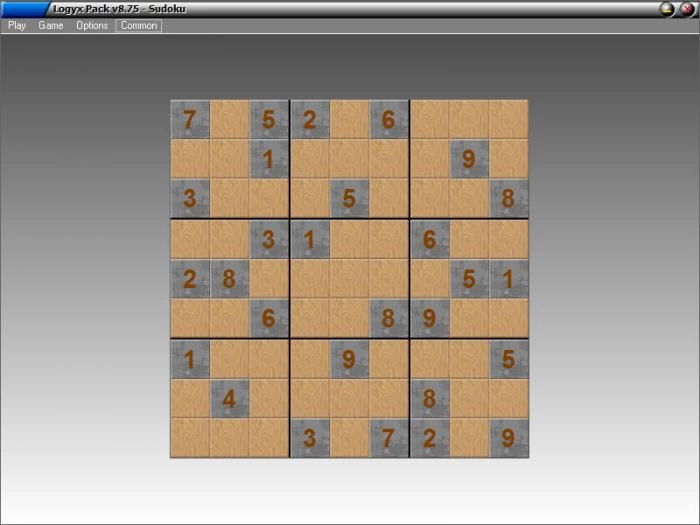Select first-column empty cell between 3 and 2
The image size is (700, 525).
[x=190, y=239]
